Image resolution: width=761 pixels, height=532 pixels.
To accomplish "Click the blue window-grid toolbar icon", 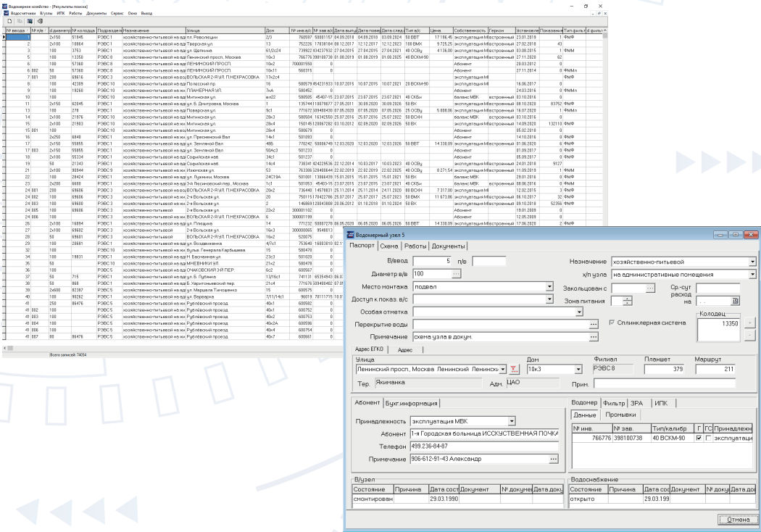I will pyautogui.click(x=30, y=21).
